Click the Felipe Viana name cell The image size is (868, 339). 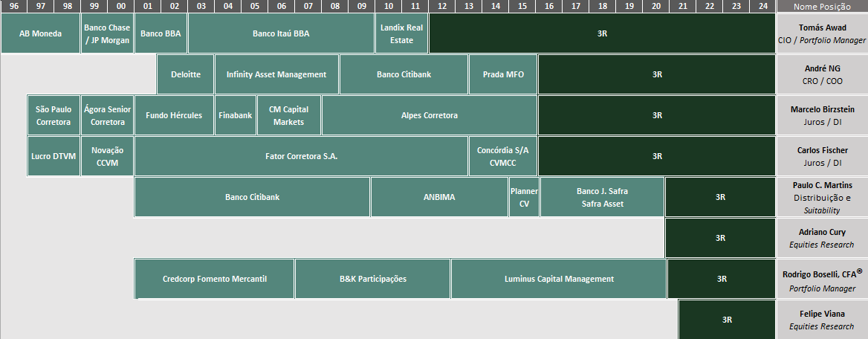(x=822, y=320)
